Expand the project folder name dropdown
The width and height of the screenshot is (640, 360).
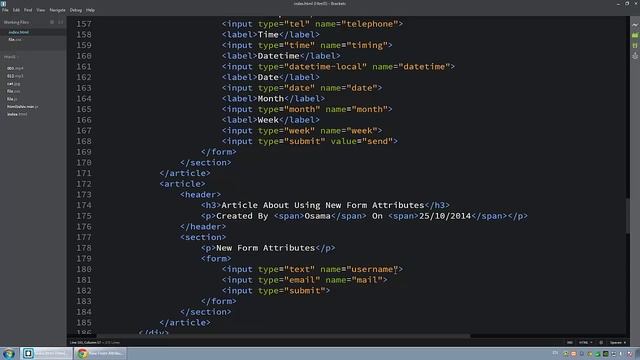[11, 57]
